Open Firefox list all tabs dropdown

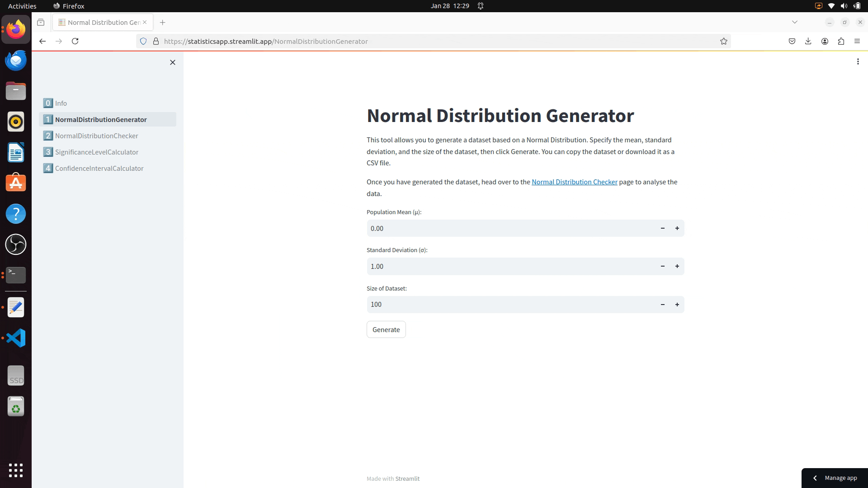(794, 22)
